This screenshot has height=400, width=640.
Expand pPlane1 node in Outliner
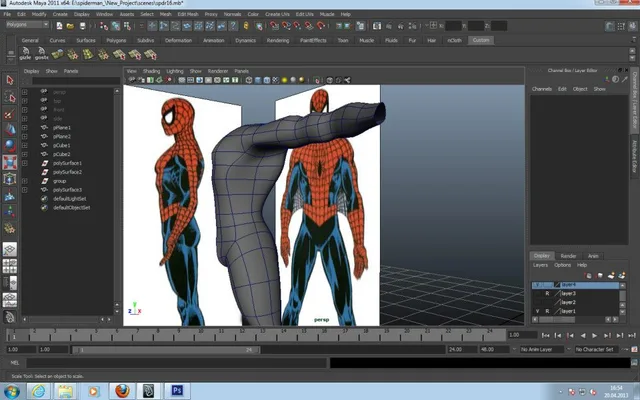(25, 128)
